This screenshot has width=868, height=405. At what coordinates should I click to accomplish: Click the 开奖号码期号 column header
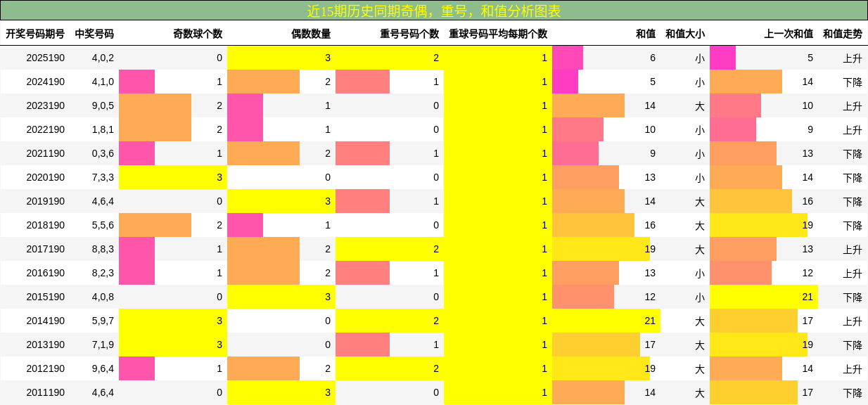(35, 33)
